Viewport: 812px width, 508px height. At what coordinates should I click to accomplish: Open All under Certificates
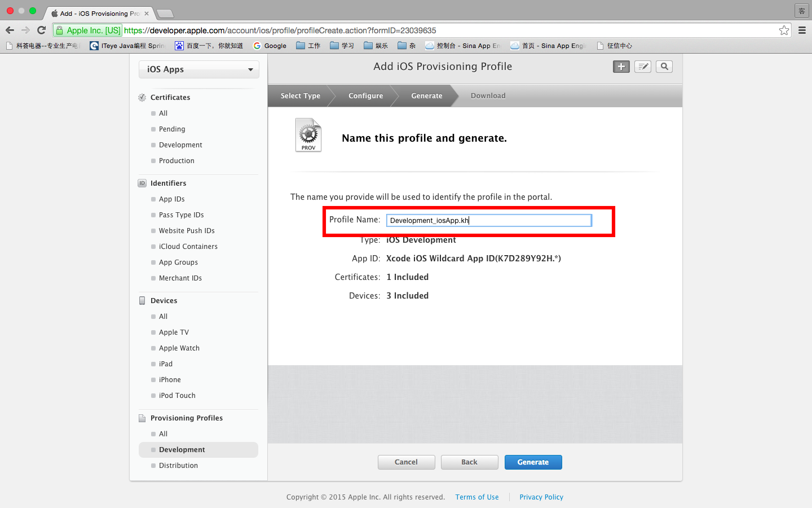(x=163, y=113)
